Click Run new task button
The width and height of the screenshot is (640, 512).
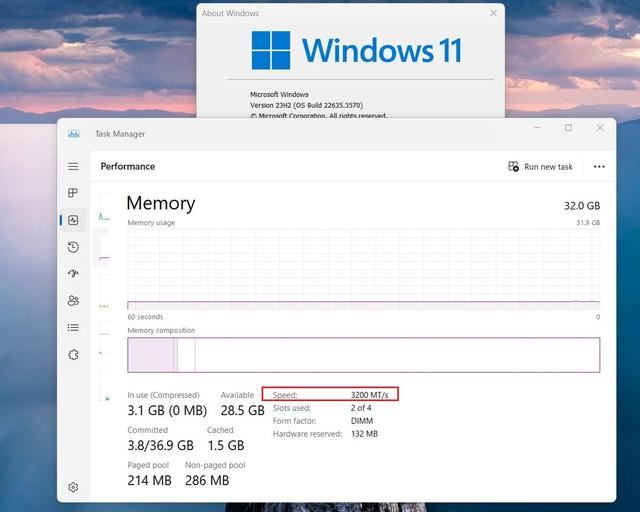pos(541,167)
